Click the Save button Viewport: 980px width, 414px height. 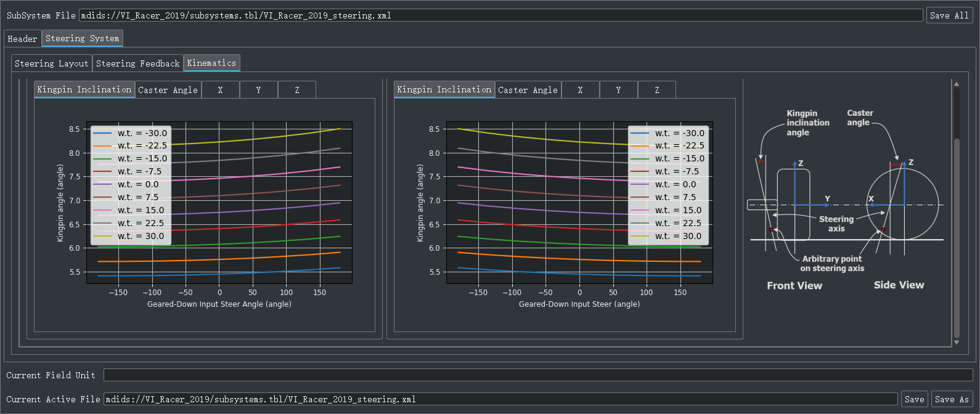click(x=914, y=399)
